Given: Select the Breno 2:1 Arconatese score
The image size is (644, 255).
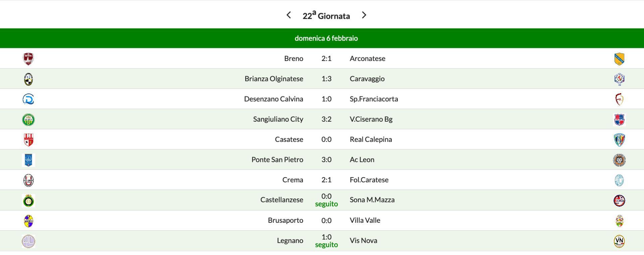Looking at the screenshot, I should point(326,59).
